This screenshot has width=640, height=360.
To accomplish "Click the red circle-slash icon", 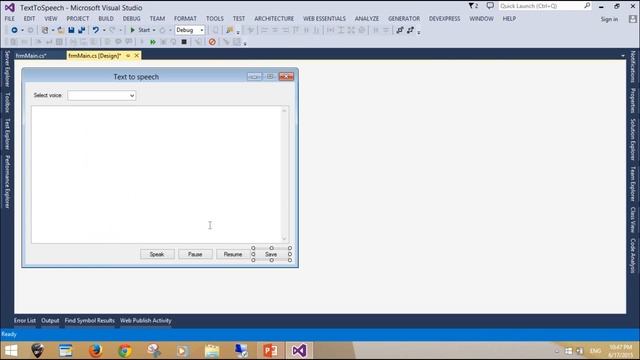I will pyautogui.click(x=212, y=42).
